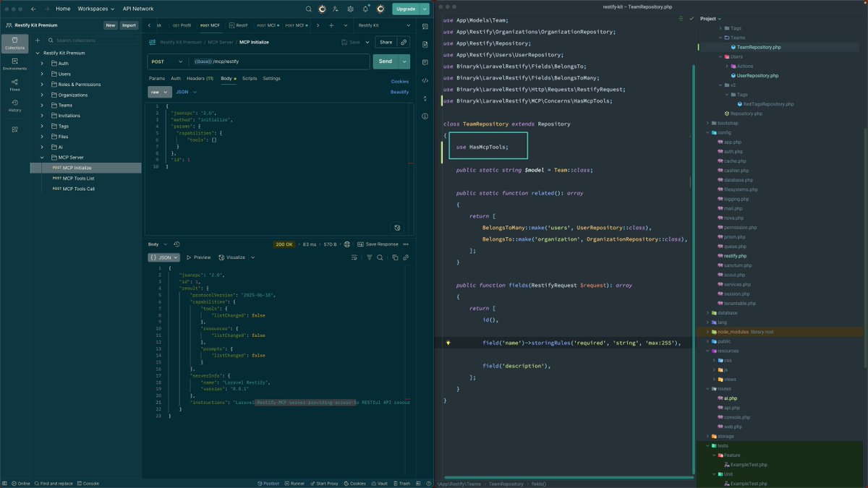Expand the database folder in Project tree
The image size is (868, 488).
tap(708, 313)
